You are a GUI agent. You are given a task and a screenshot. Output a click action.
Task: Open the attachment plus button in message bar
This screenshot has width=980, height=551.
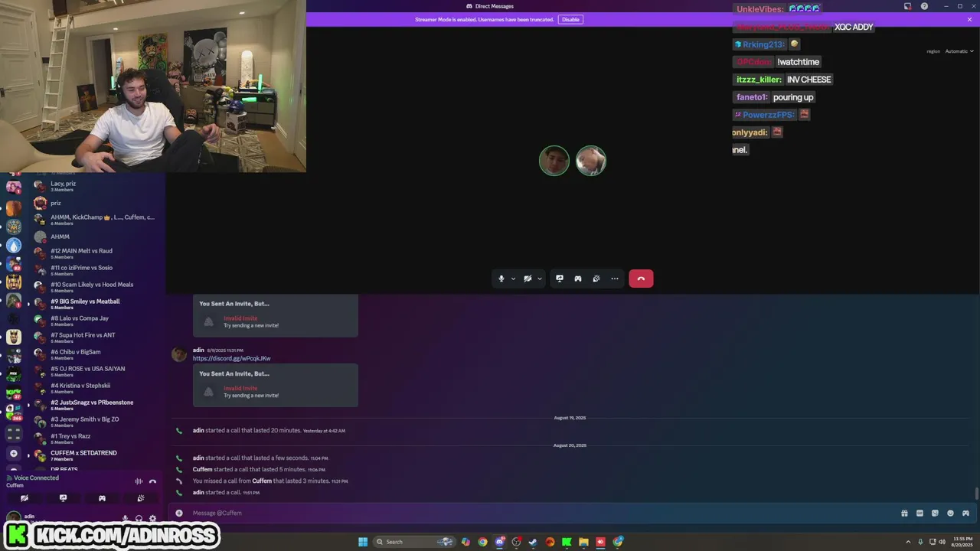179,513
